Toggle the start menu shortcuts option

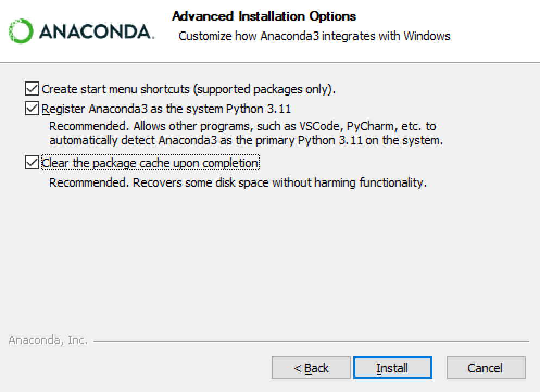pyautogui.click(x=32, y=88)
